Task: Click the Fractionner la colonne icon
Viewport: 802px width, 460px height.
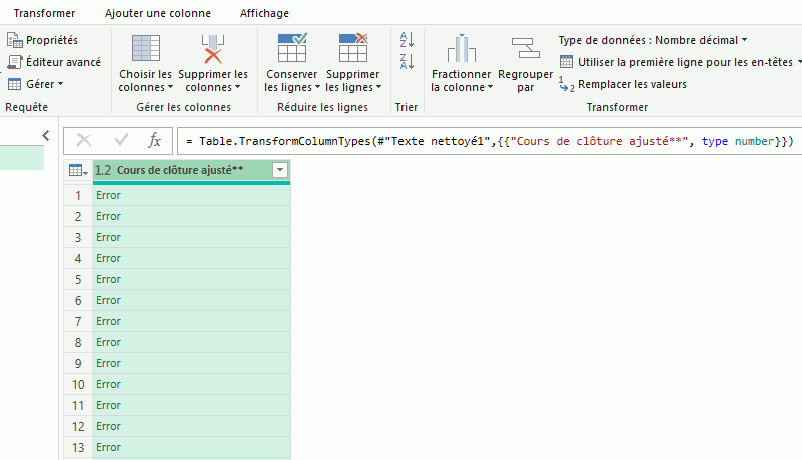Action: pos(461,49)
